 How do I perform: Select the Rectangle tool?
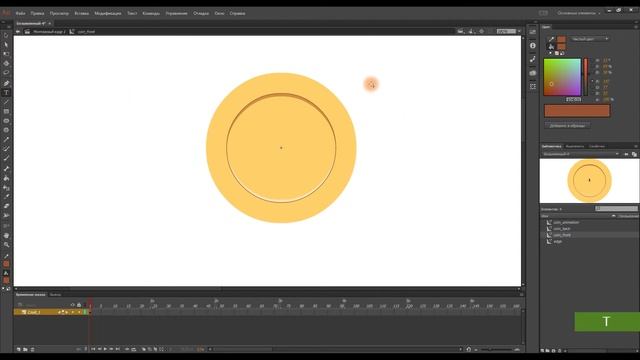(6, 111)
